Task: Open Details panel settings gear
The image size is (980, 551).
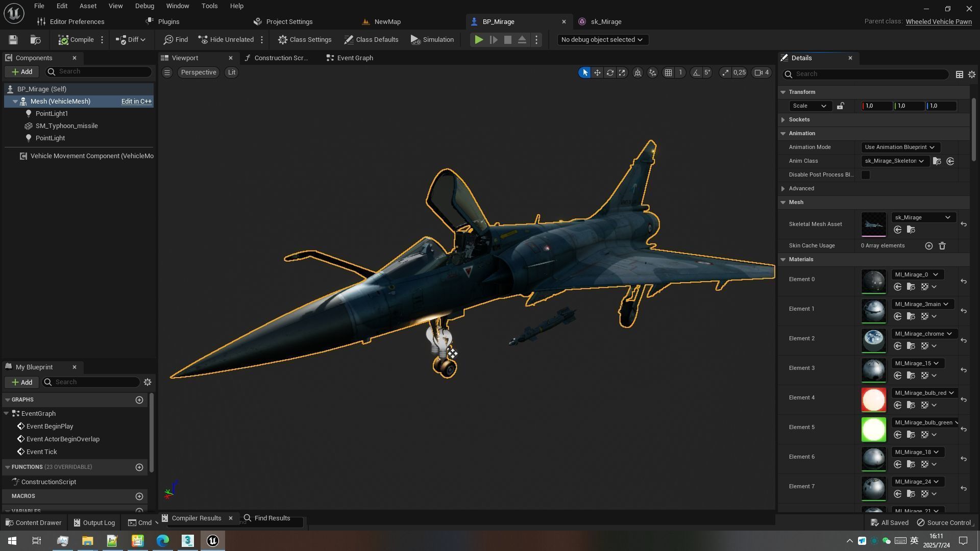Action: 972,74
